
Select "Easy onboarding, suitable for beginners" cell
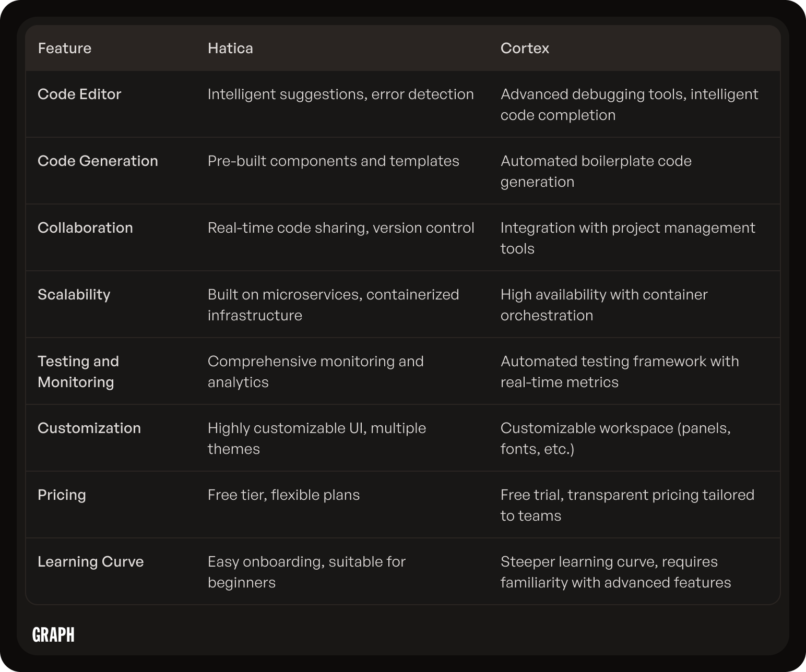click(306, 572)
